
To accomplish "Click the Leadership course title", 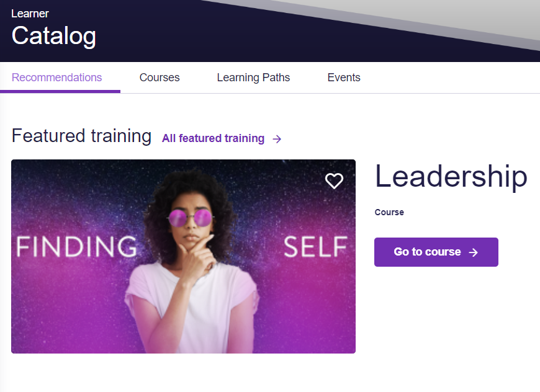I will (451, 176).
